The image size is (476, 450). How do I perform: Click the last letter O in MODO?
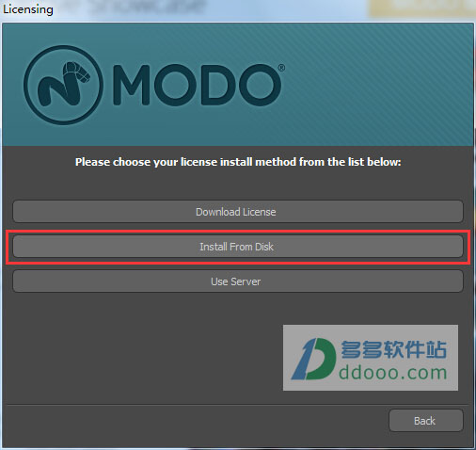pos(260,85)
